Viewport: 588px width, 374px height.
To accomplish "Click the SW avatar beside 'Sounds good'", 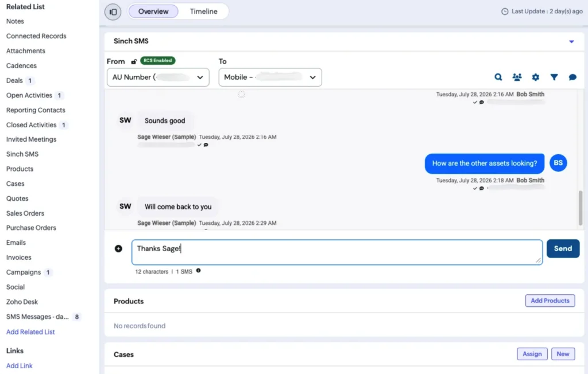I will [x=125, y=120].
